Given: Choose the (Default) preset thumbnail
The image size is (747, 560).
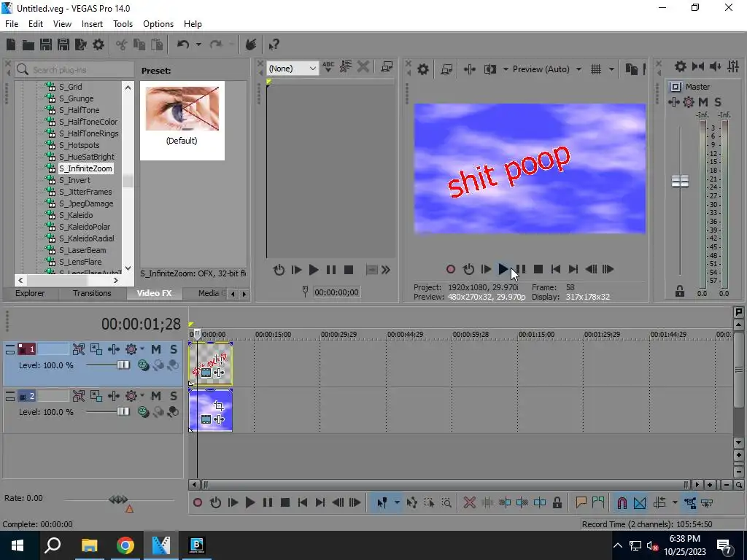Looking at the screenshot, I should [x=182, y=120].
